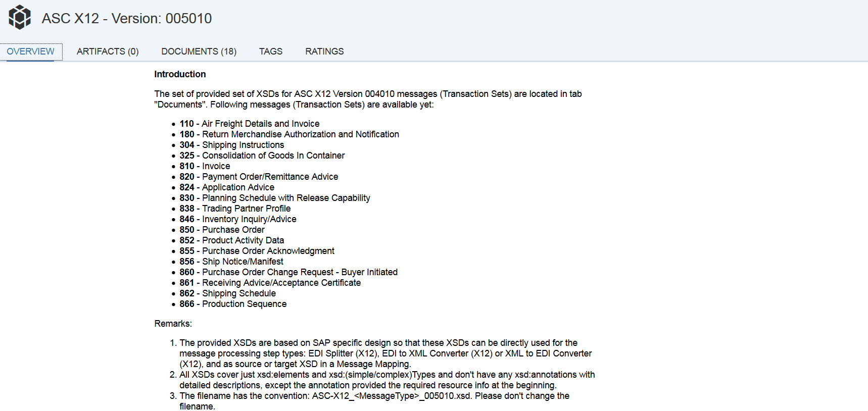
Task: Click the 850 Purchase Order entry
Action: [x=222, y=230]
